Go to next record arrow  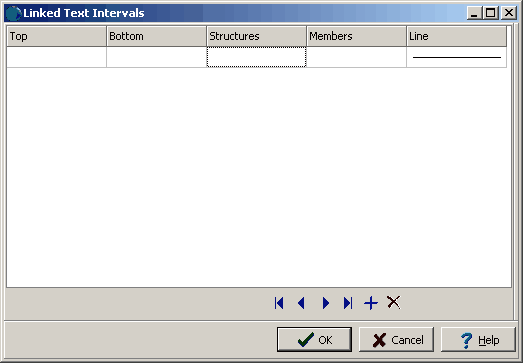pos(326,303)
